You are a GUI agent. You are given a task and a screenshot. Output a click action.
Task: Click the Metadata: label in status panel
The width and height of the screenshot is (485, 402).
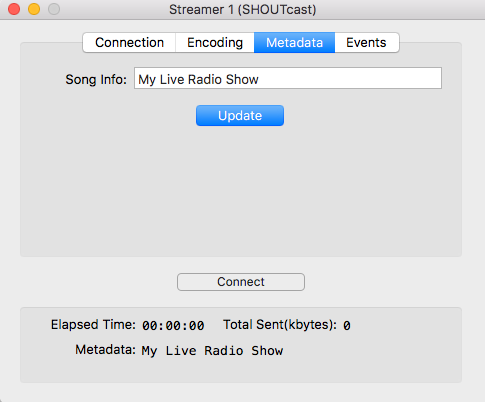tap(105, 350)
